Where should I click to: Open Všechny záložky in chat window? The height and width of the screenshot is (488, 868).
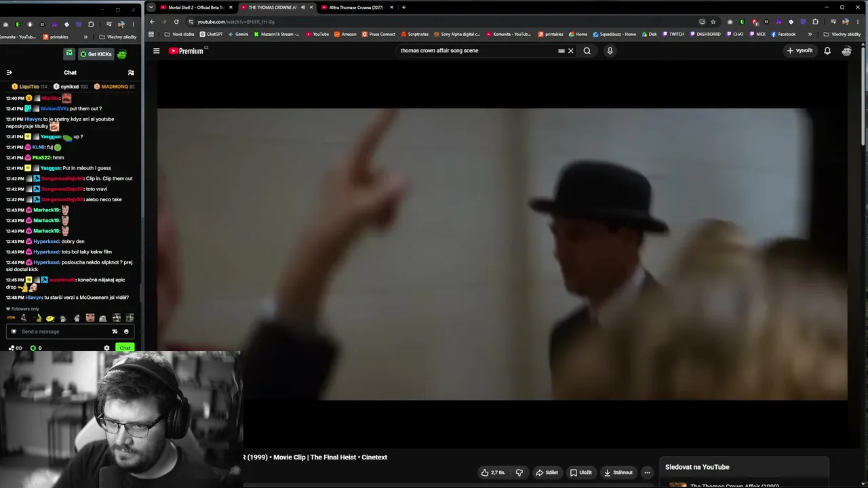click(x=118, y=37)
